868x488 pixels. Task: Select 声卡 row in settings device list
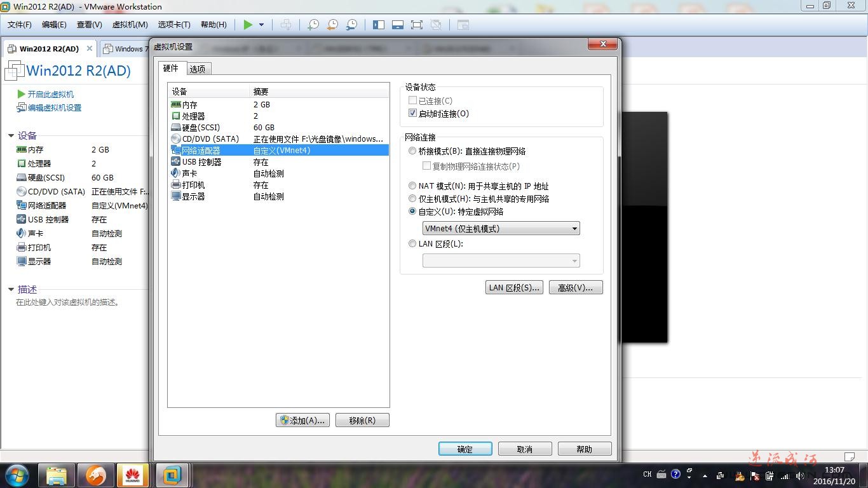click(278, 173)
